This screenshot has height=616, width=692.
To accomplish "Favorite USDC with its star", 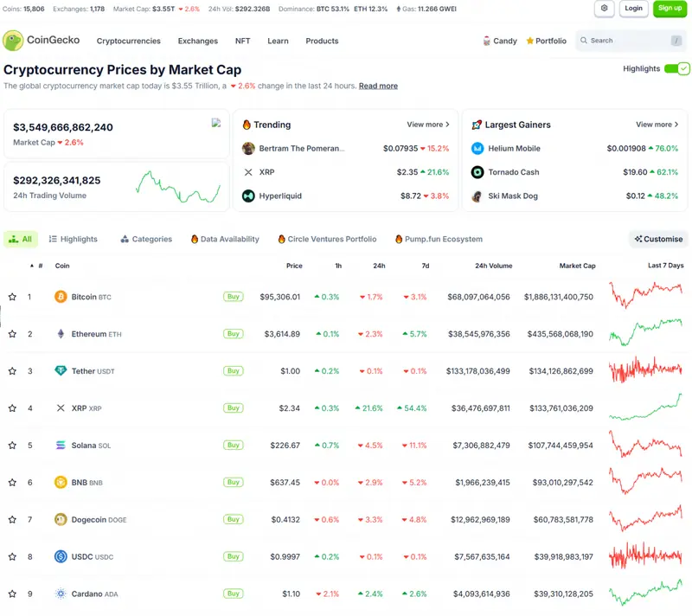I will pos(12,556).
